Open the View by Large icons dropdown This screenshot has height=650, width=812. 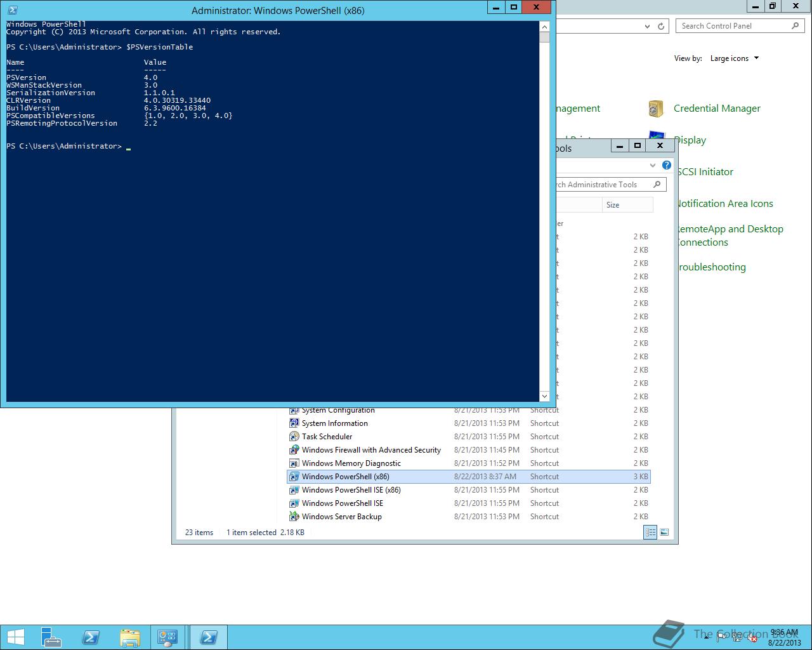click(x=733, y=58)
